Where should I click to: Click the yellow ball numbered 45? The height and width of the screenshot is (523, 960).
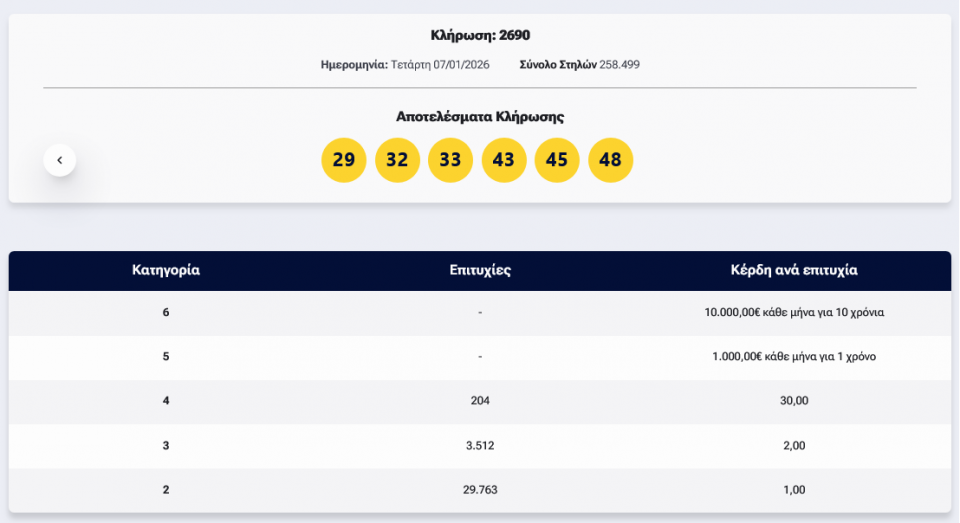tap(557, 160)
